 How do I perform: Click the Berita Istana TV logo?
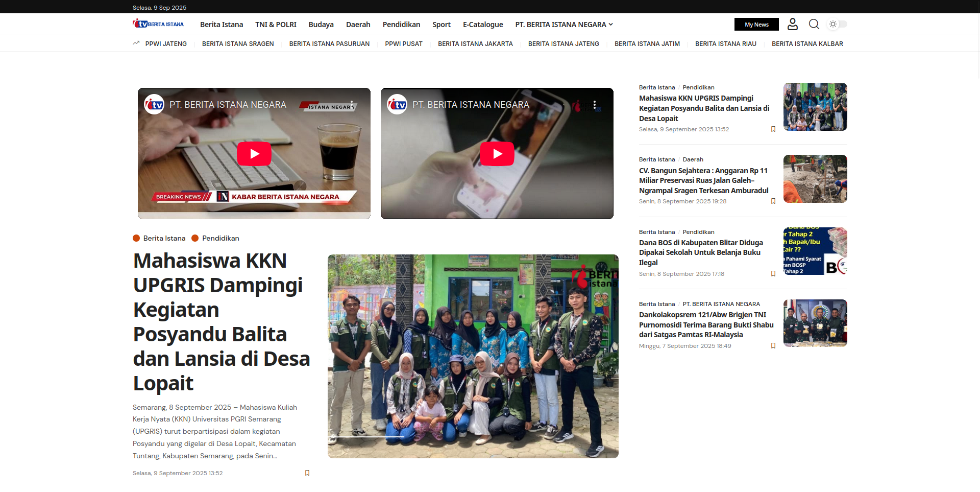(x=158, y=24)
